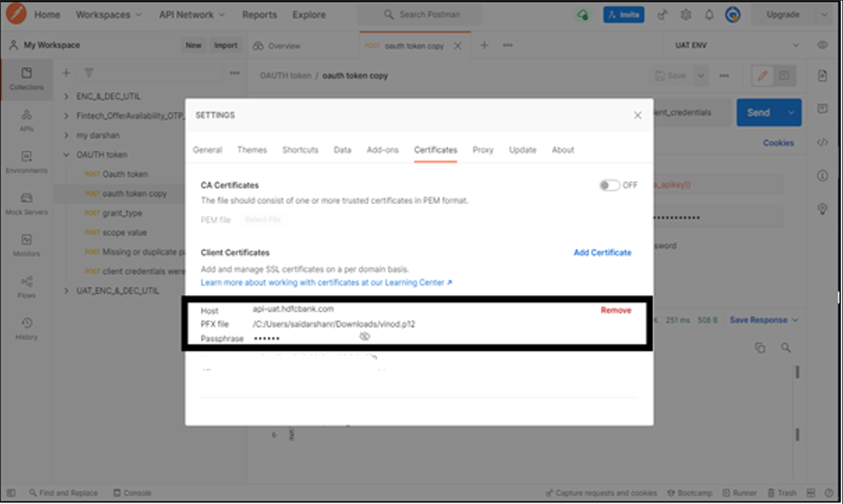The image size is (843, 504).
Task: Open the Learning Center certificates link
Action: point(326,283)
